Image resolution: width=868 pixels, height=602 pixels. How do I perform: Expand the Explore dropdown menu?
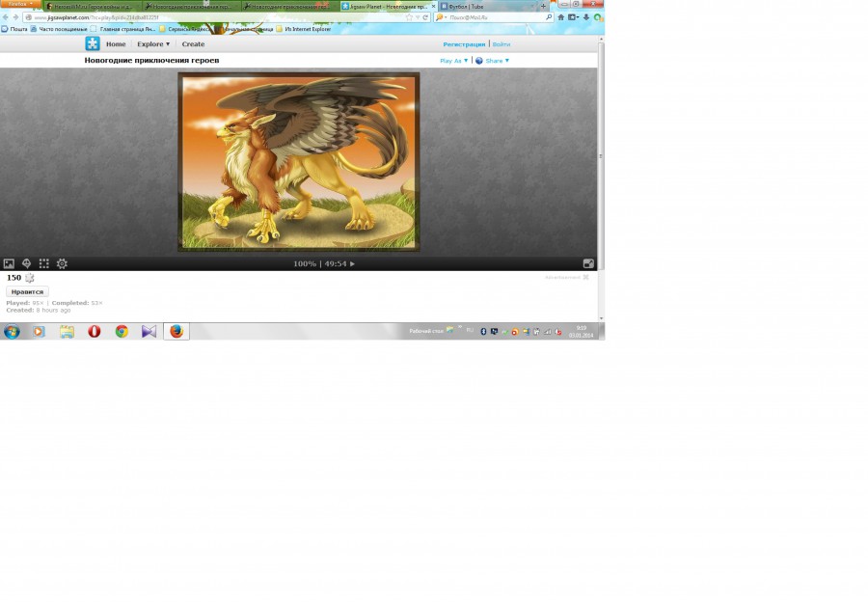153,43
